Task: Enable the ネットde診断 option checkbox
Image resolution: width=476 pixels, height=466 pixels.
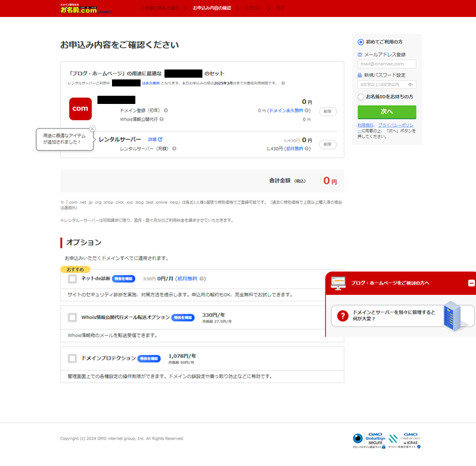Action: coord(72,279)
